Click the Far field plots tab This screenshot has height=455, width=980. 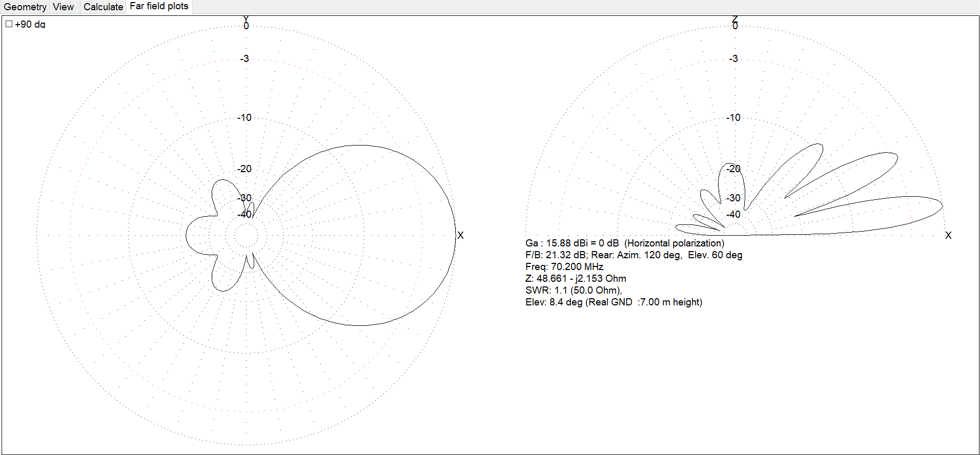tap(159, 7)
